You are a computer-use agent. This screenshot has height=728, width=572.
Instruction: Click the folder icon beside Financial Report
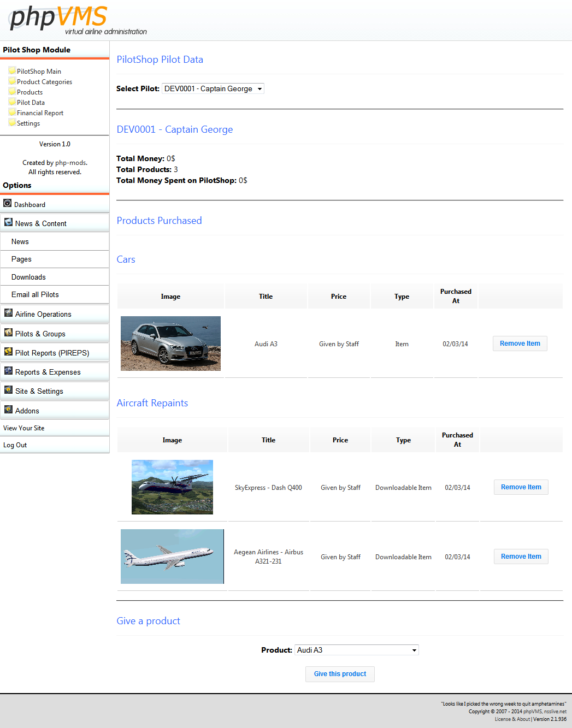(x=12, y=113)
